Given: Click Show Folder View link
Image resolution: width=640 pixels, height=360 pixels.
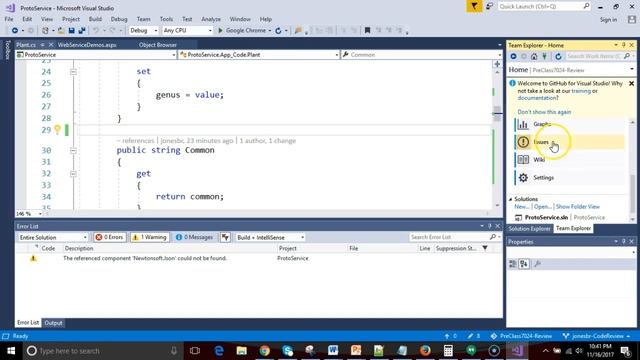Looking at the screenshot, I should [x=578, y=207].
